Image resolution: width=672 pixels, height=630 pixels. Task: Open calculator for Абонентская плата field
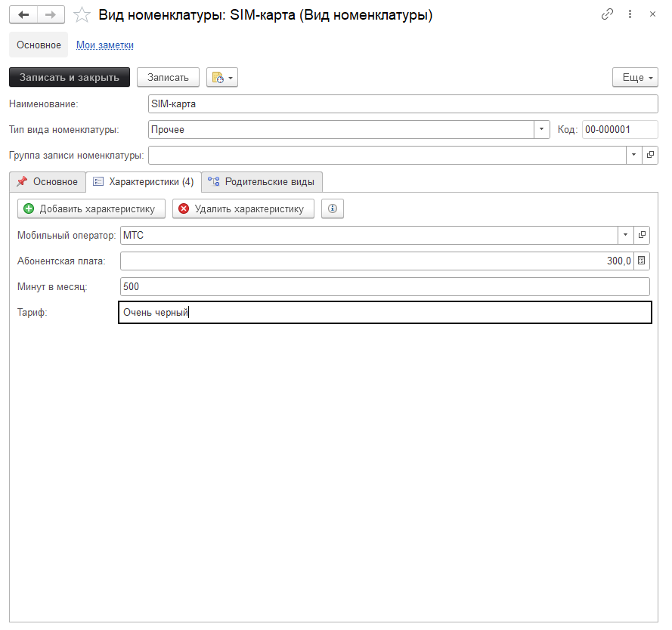pos(642,261)
